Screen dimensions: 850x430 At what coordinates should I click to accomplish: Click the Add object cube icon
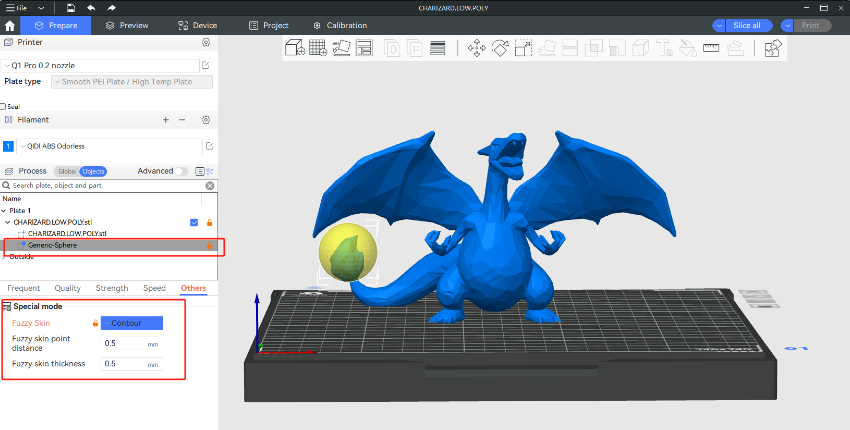tap(295, 47)
